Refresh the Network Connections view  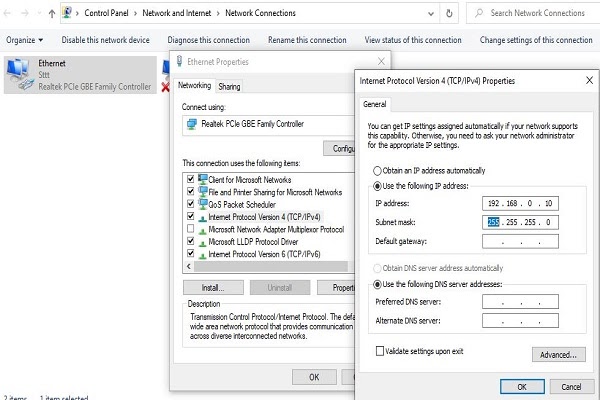click(x=449, y=13)
